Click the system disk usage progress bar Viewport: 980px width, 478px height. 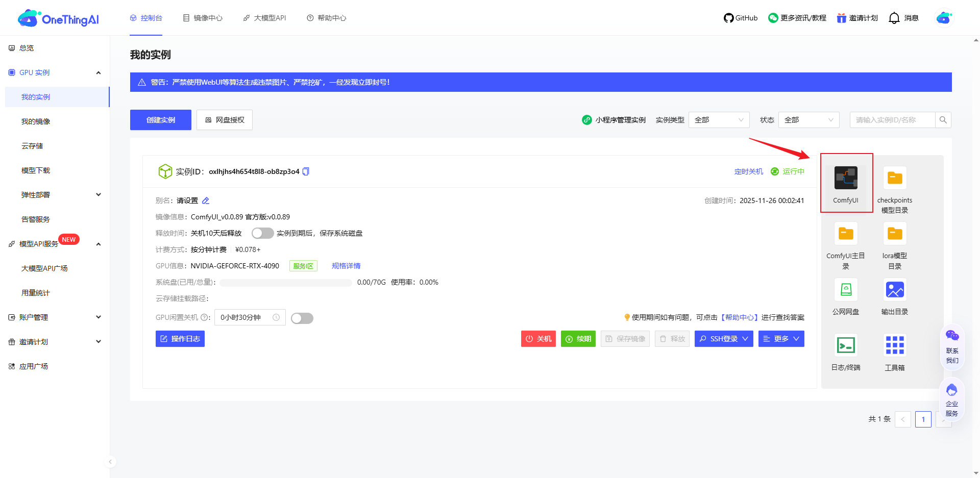(286, 283)
